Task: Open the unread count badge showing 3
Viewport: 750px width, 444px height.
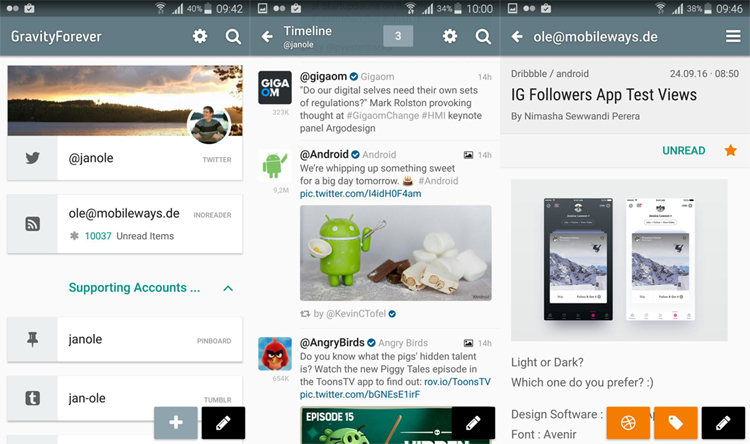Action: point(398,37)
